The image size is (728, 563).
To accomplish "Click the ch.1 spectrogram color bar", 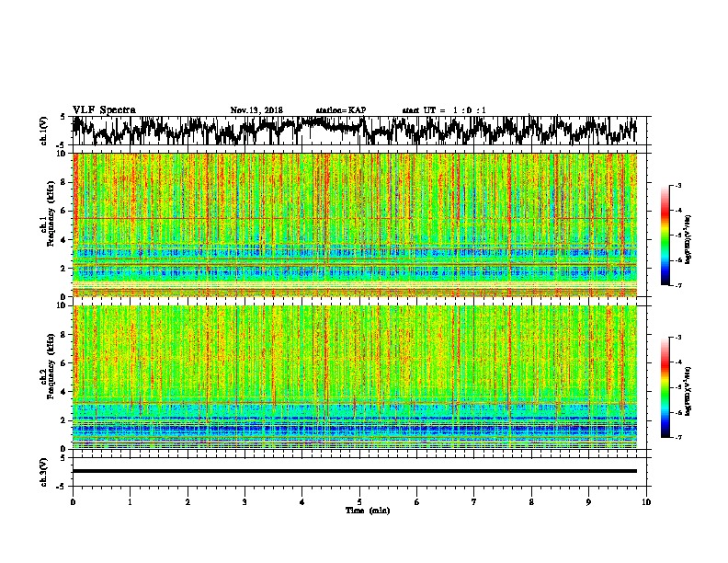I will 665,236.
